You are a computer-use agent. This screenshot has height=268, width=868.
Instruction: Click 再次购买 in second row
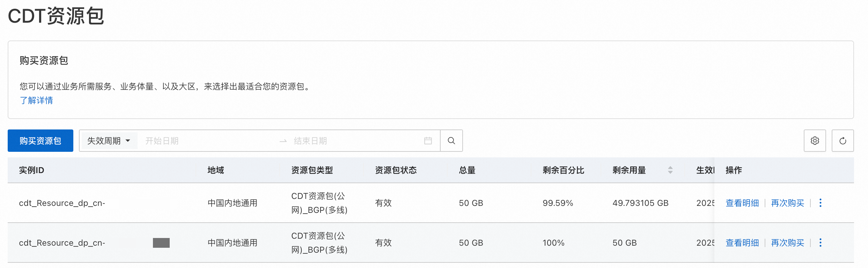click(x=787, y=243)
